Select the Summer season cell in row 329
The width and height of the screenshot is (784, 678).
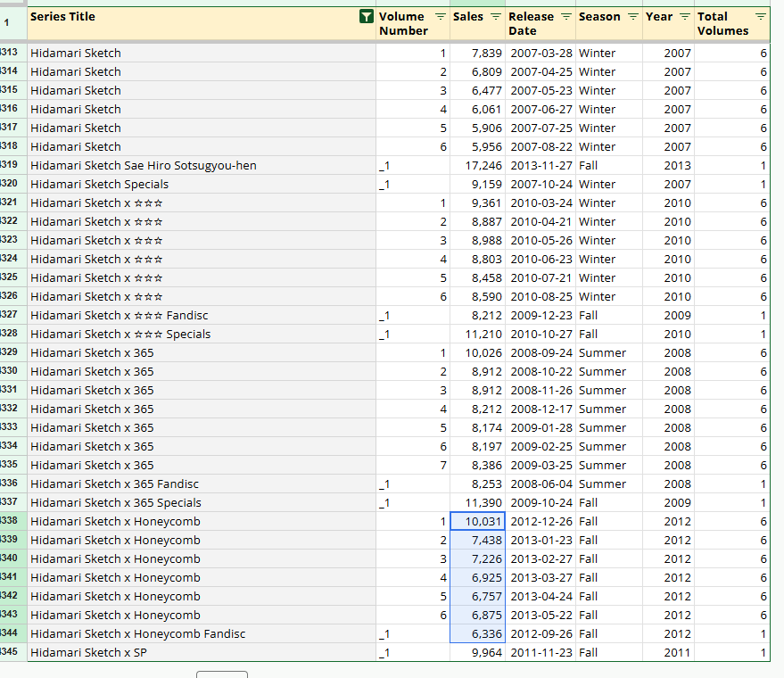(x=609, y=352)
